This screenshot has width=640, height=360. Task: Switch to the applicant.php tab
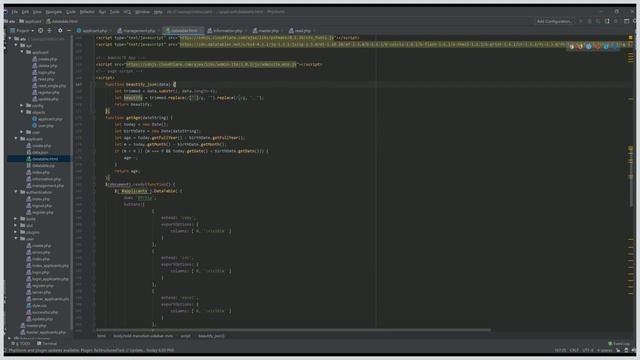(94, 31)
